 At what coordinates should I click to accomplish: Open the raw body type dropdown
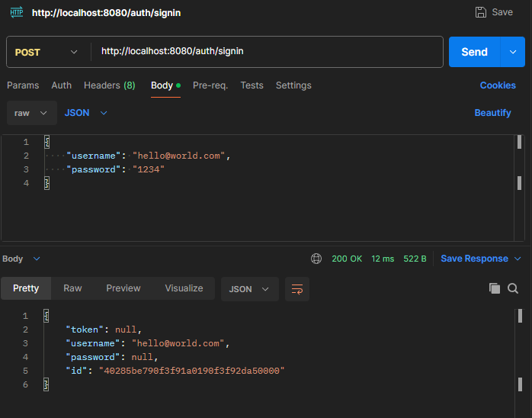(31, 113)
